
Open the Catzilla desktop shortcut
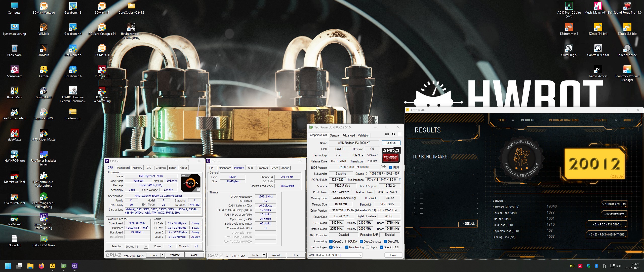[44, 72]
